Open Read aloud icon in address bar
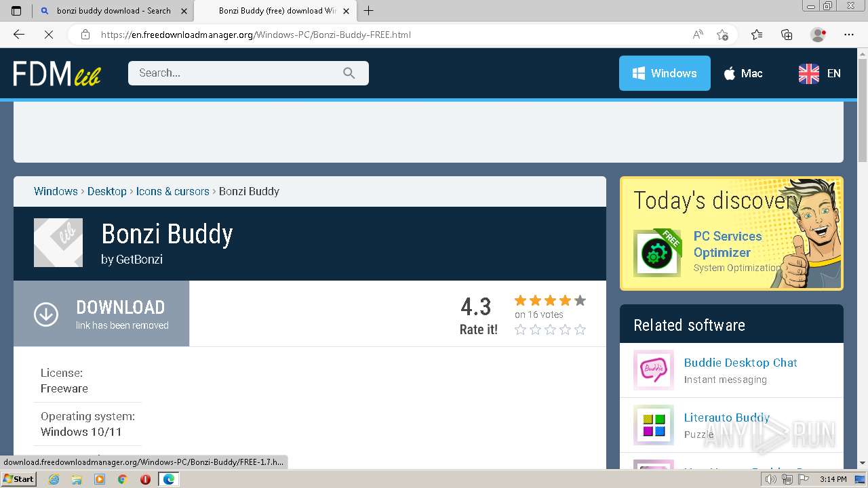This screenshot has height=488, width=868. [698, 35]
